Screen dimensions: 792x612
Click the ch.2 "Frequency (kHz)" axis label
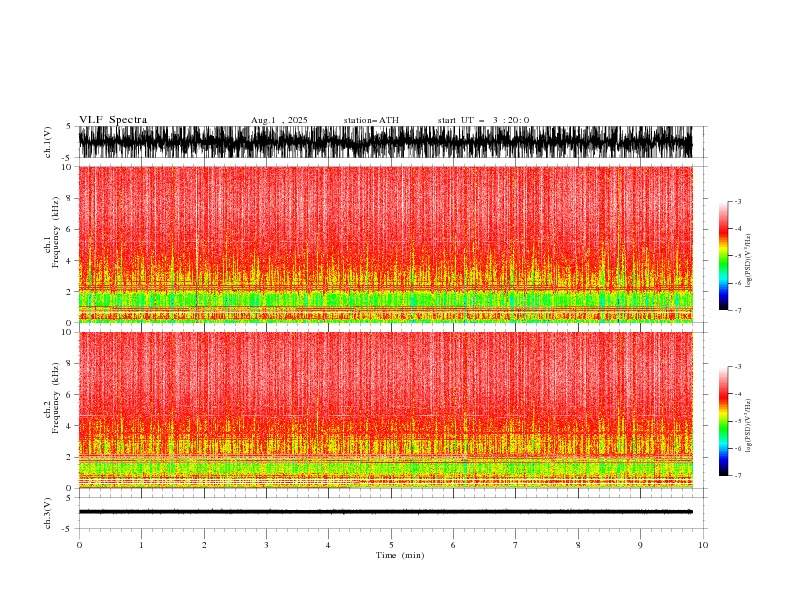click(x=56, y=397)
